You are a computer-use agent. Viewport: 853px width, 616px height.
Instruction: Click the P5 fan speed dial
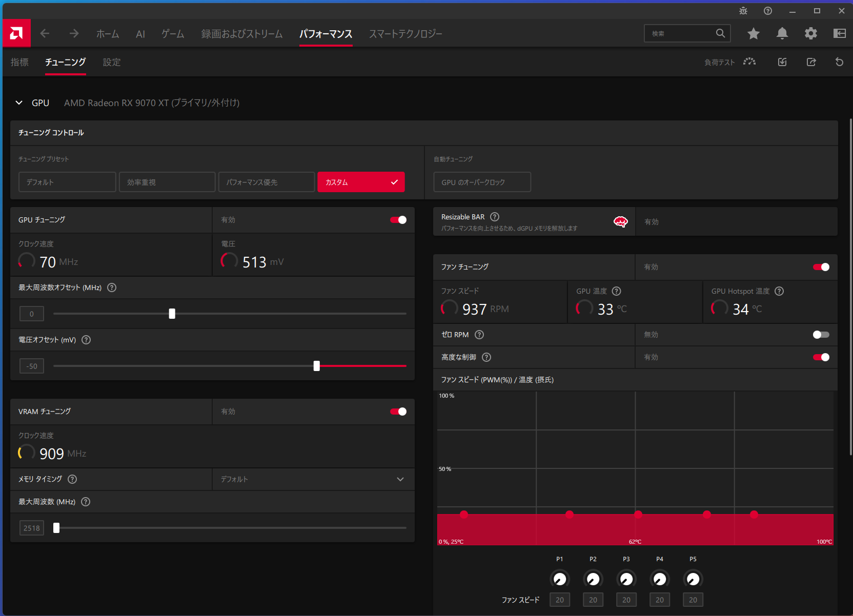(693, 579)
